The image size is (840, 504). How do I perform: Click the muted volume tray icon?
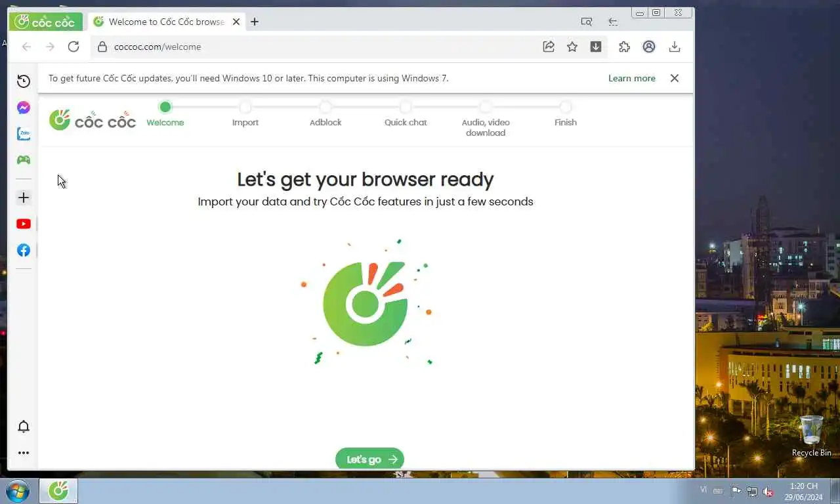[767, 492]
